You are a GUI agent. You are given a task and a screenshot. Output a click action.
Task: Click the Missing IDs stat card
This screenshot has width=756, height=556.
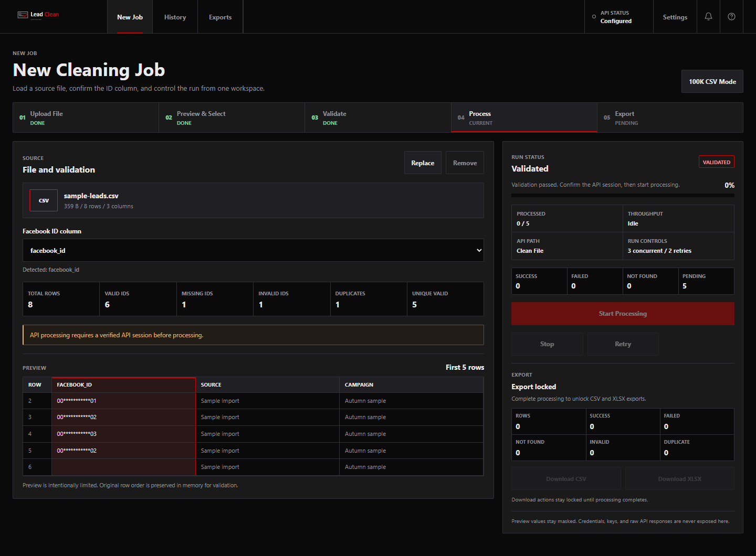[215, 299]
